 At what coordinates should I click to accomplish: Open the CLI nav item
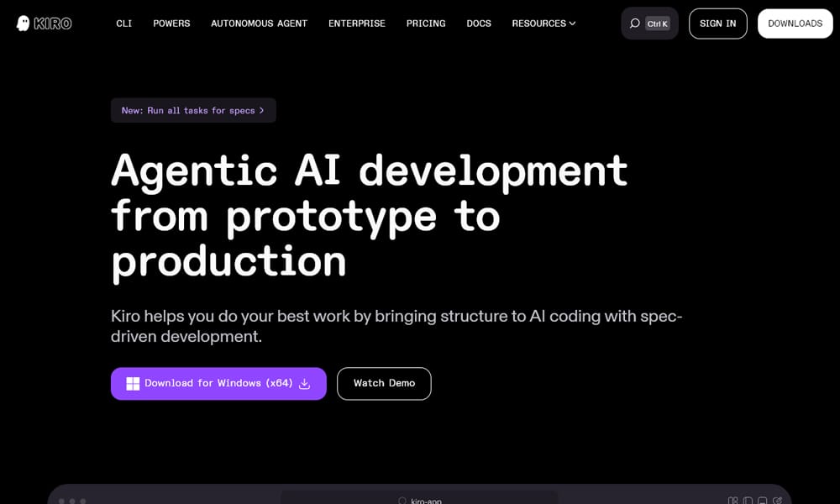123,24
